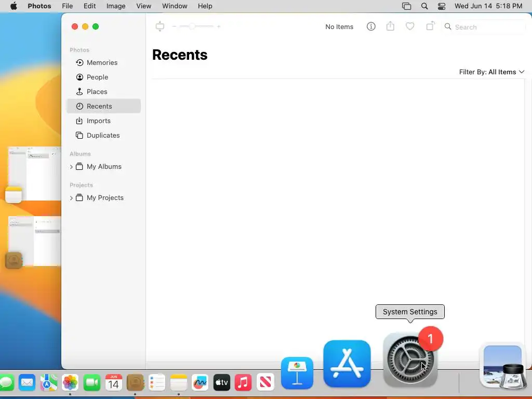Image resolution: width=532 pixels, height=399 pixels.
Task: Minimize the Photos window
Action: 85,26
